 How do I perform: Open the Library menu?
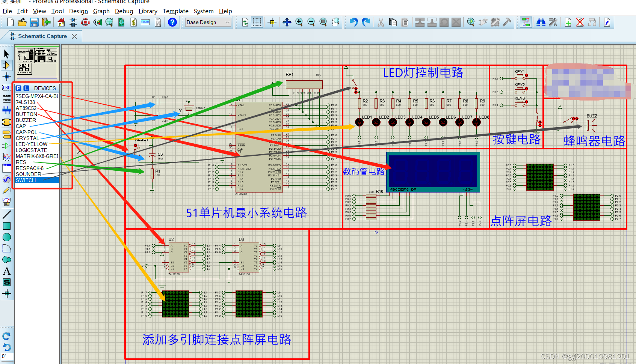148,11
